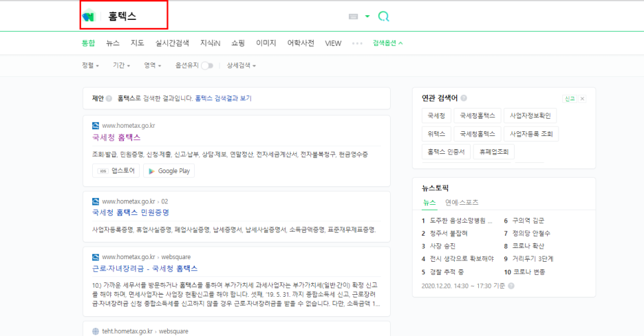Click the Naver logo icon
The image size is (644, 336).
[x=88, y=16]
